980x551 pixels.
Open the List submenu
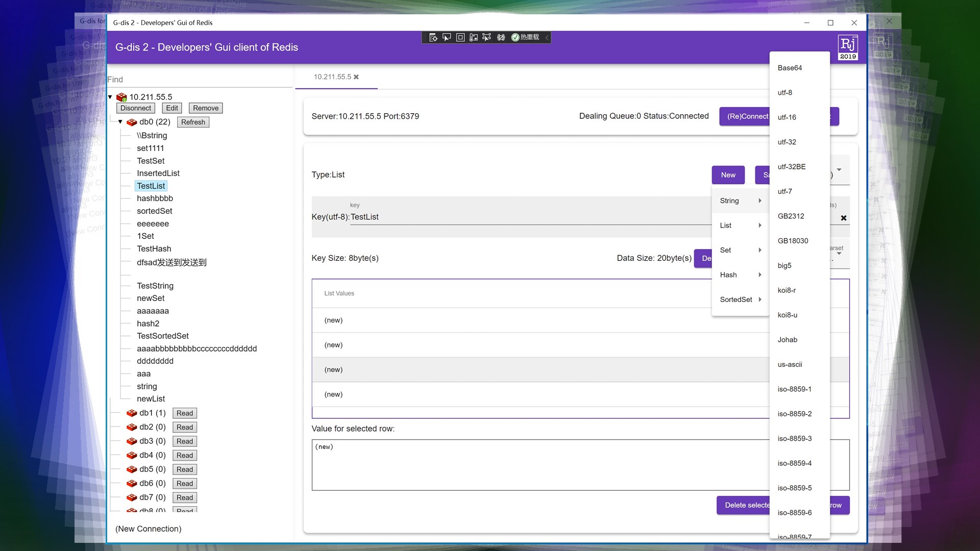pos(740,226)
